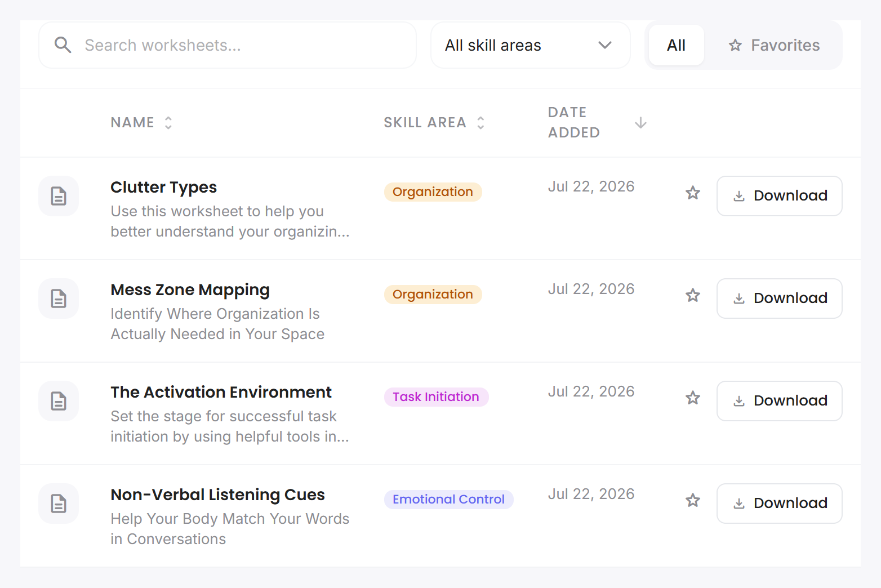This screenshot has height=588, width=881.
Task: Click Mess Zone Mapping date Jul 22, 2026
Action: tap(591, 289)
